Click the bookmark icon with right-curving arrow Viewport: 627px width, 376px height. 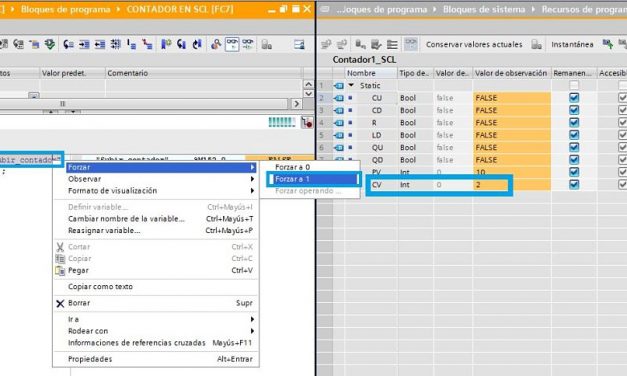197,44
